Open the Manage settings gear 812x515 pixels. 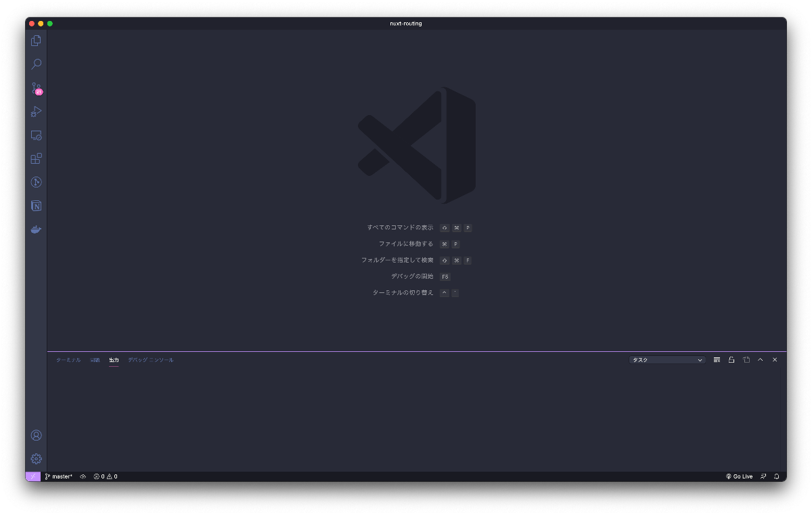[x=36, y=459]
